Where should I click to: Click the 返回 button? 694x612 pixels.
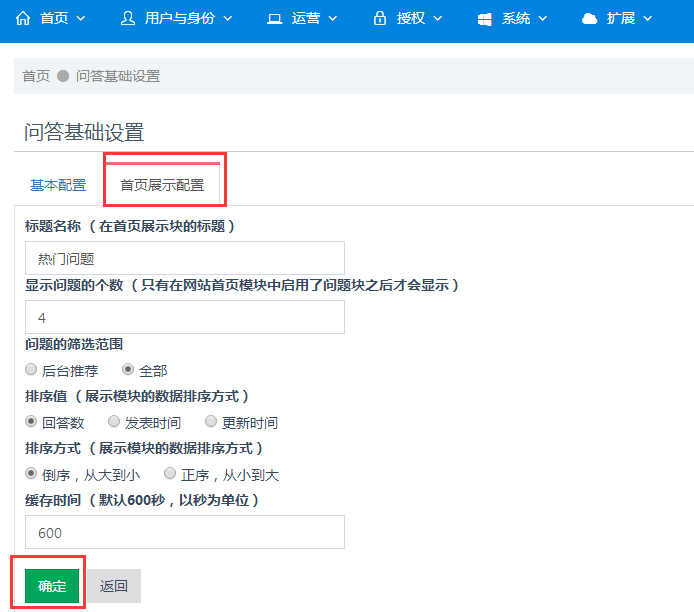click(x=114, y=586)
